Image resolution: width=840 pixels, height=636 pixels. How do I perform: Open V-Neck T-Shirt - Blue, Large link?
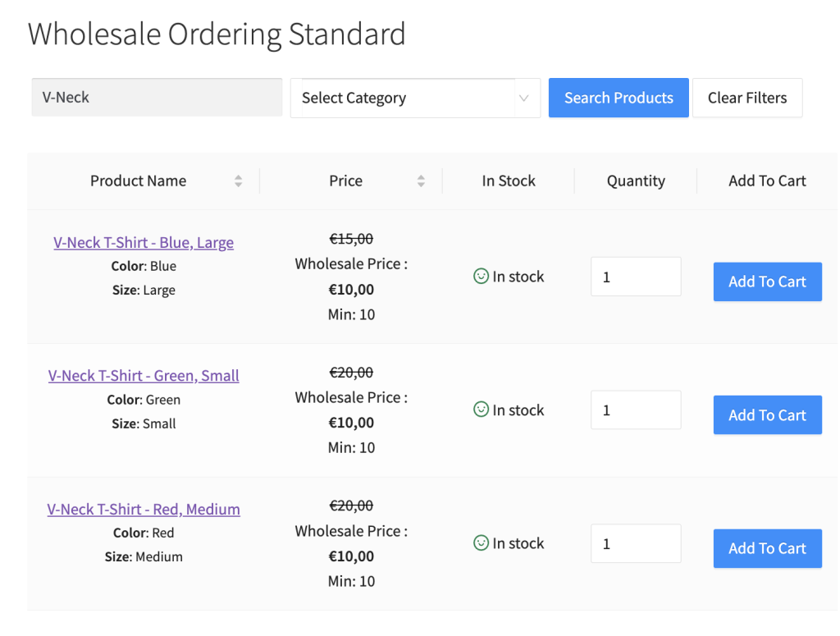pos(144,243)
